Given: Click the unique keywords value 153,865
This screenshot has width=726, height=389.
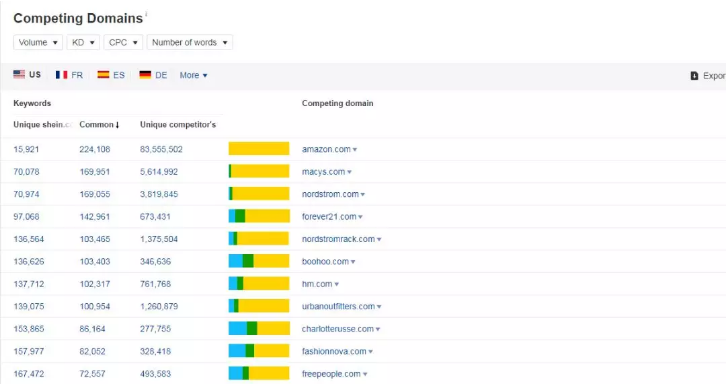Looking at the screenshot, I should pyautogui.click(x=29, y=329).
